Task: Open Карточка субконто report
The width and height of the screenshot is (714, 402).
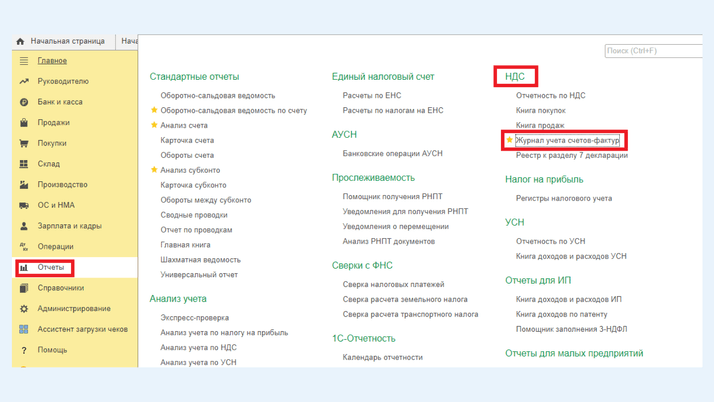Action: point(193,185)
